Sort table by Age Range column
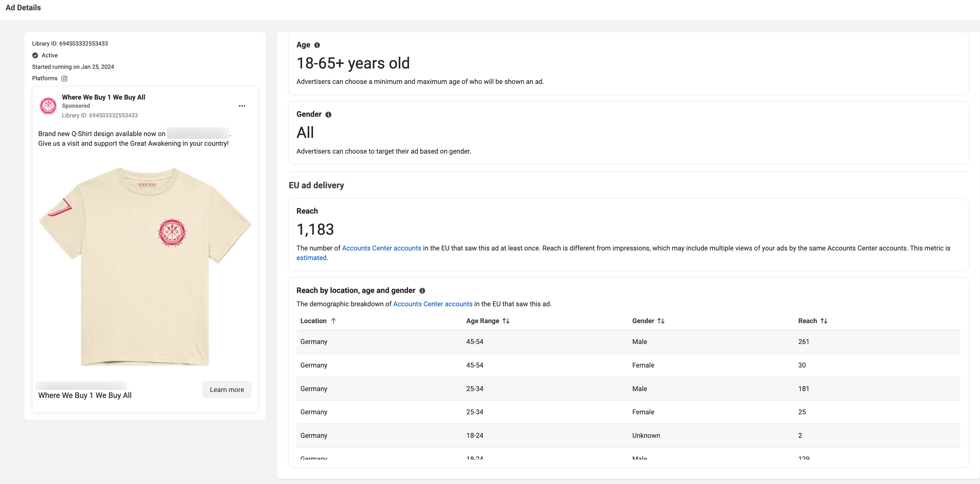 coord(506,321)
